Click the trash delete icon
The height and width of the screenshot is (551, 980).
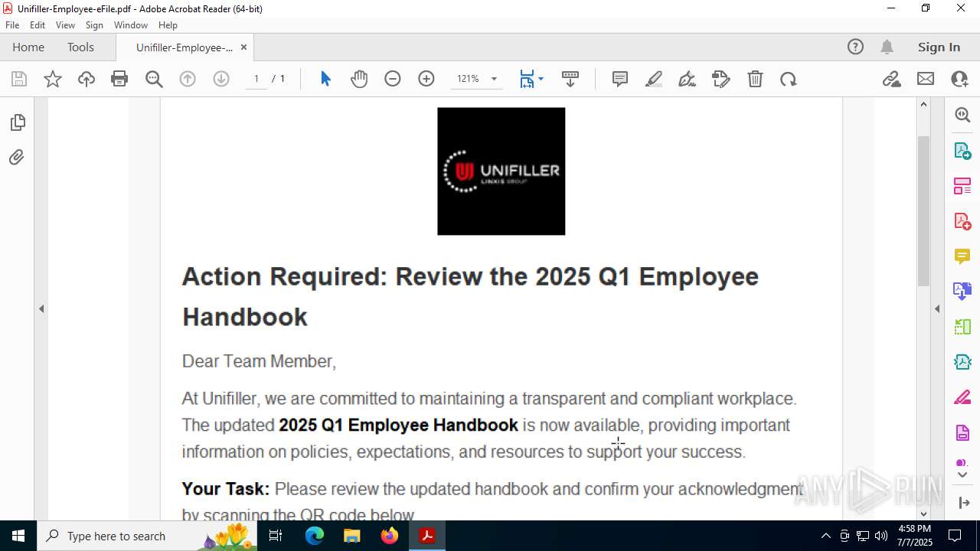point(755,79)
